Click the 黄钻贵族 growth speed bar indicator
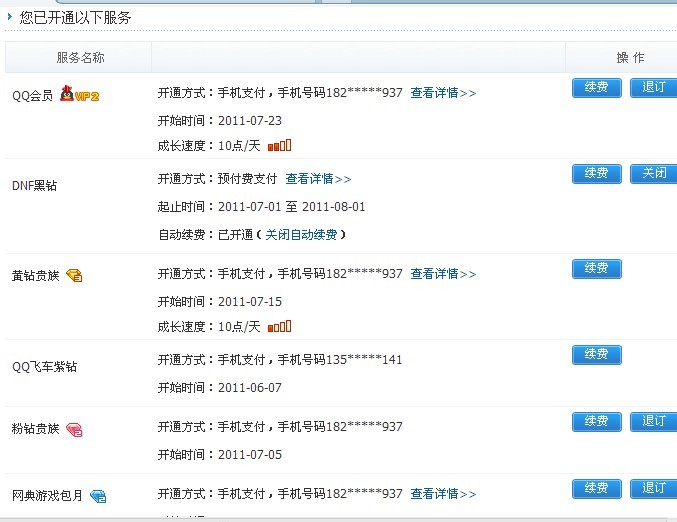 point(279,326)
